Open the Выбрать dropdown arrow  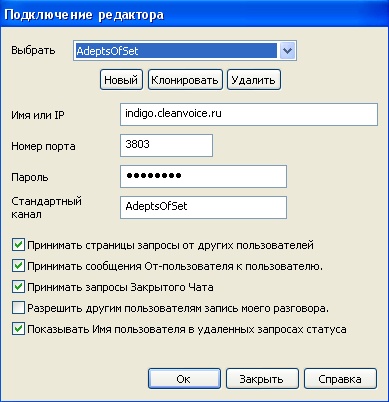point(287,51)
